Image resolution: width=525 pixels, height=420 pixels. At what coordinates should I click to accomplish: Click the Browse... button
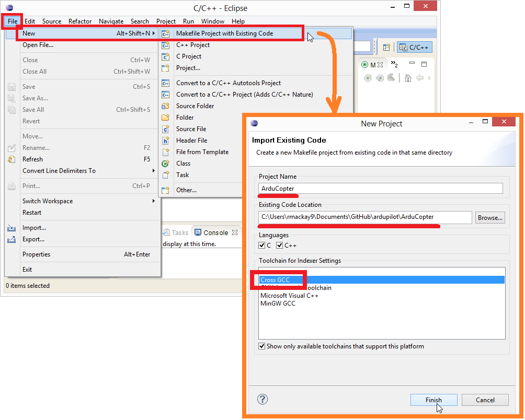[x=490, y=218]
